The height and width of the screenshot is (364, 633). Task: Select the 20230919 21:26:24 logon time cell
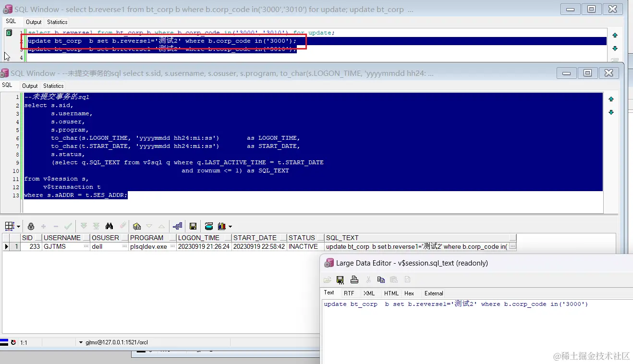[204, 246]
